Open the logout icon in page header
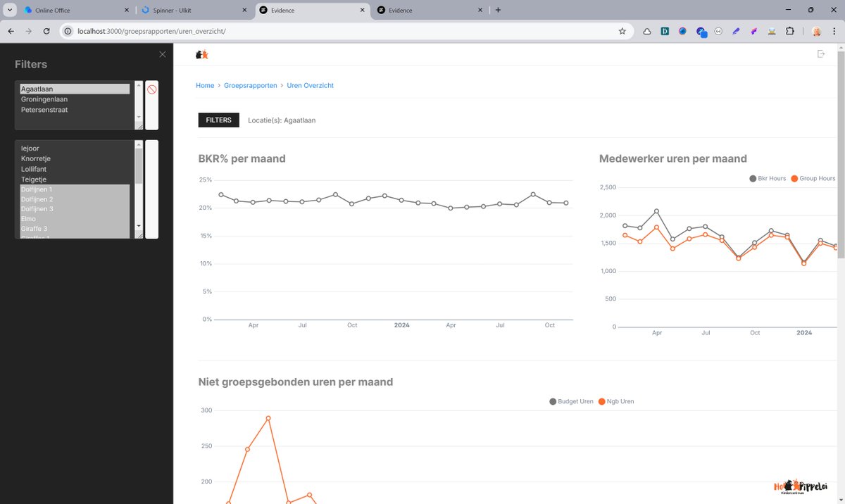The width and height of the screenshot is (845, 504). [821, 54]
